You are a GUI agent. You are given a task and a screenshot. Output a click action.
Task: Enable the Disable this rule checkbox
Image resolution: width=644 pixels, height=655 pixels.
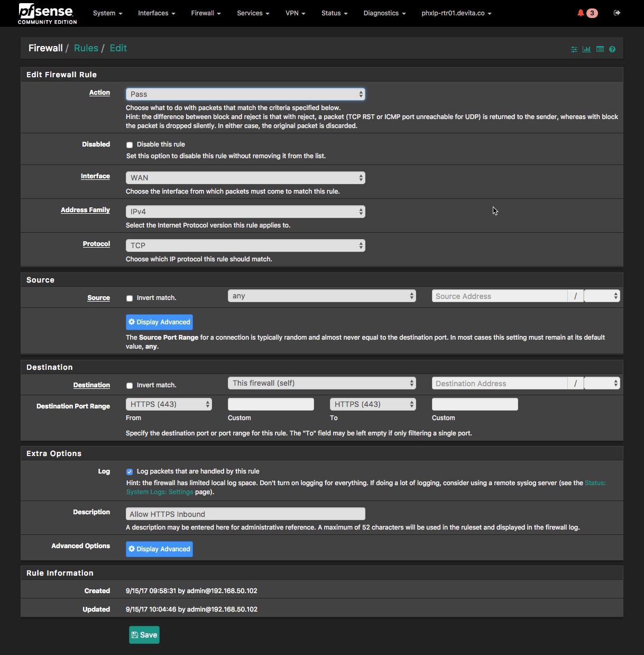coord(130,145)
